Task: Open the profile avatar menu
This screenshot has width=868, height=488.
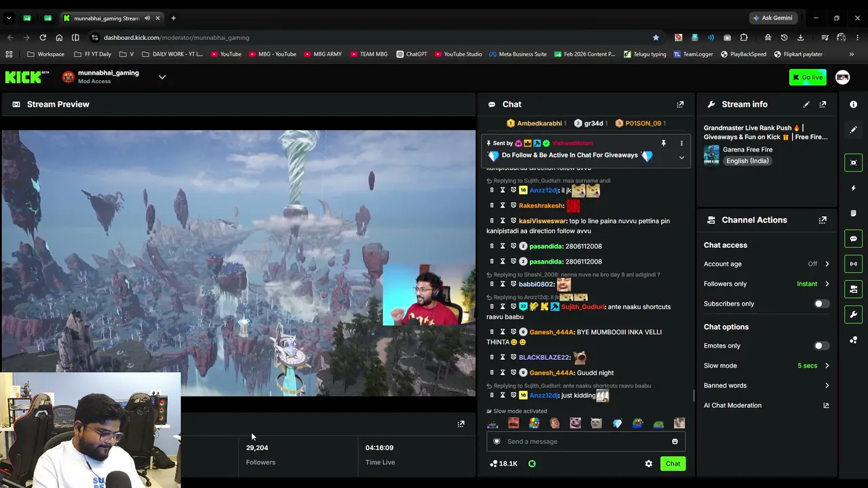Action: (842, 77)
